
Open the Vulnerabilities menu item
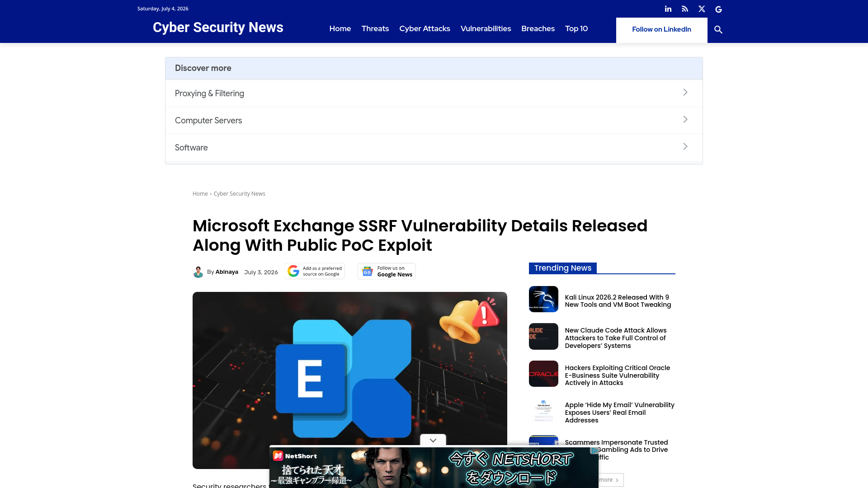point(486,28)
